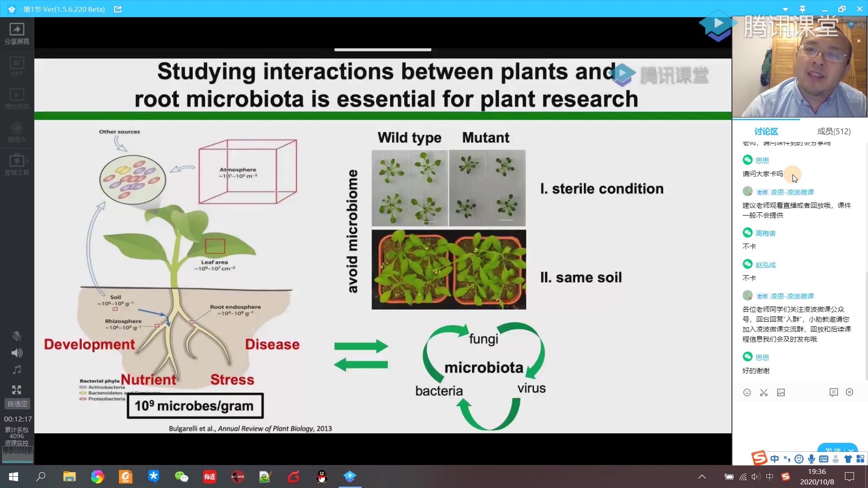Click the teacher webcam video thumbnail
The image size is (868, 488).
[799, 67]
